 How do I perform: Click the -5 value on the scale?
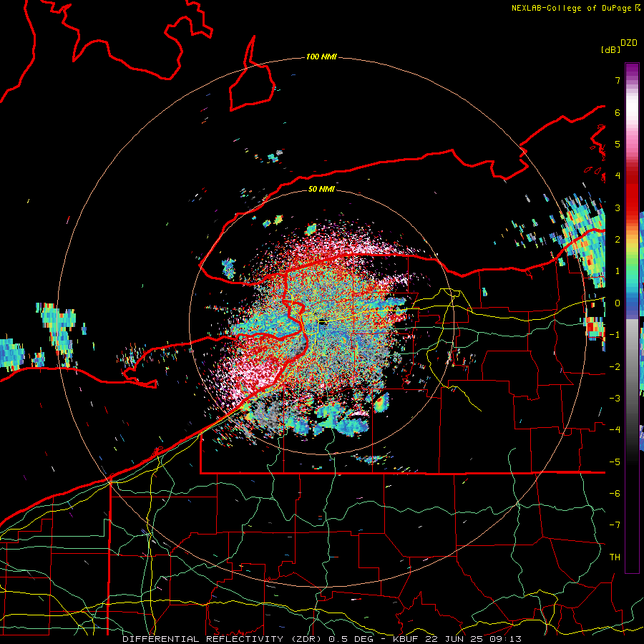[615, 462]
